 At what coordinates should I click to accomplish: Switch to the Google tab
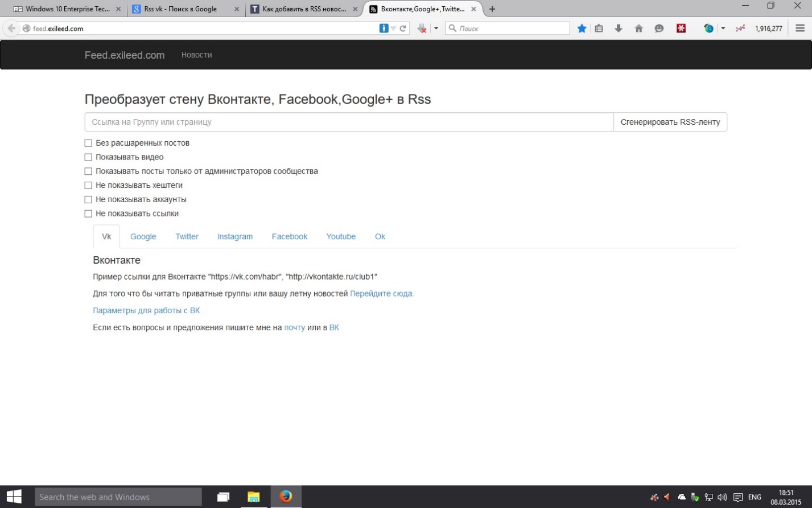coord(143,236)
